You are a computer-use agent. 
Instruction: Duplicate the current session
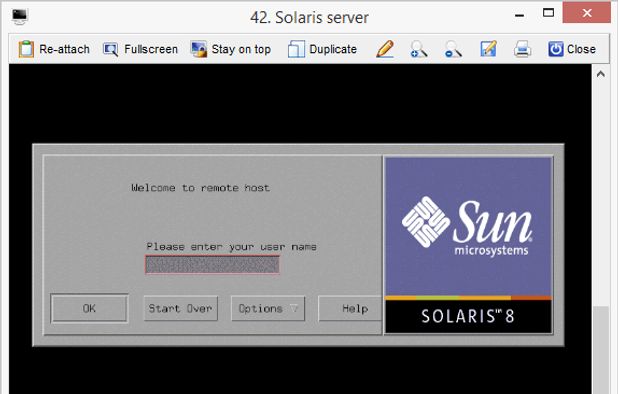click(322, 49)
